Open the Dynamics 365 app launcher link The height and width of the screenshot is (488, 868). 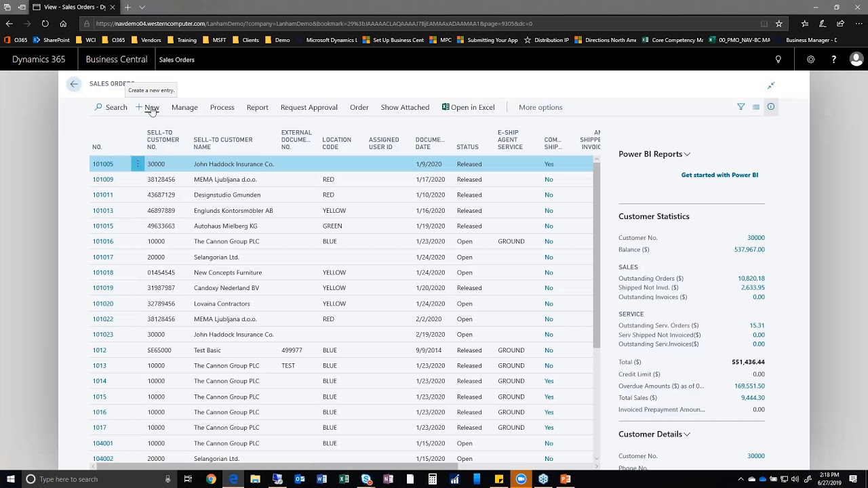[39, 60]
